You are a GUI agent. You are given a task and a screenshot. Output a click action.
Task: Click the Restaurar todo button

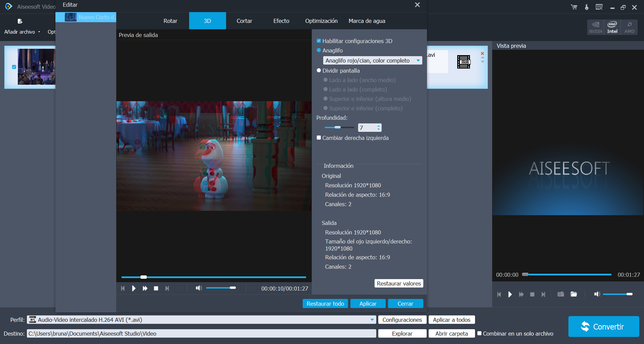pos(325,304)
